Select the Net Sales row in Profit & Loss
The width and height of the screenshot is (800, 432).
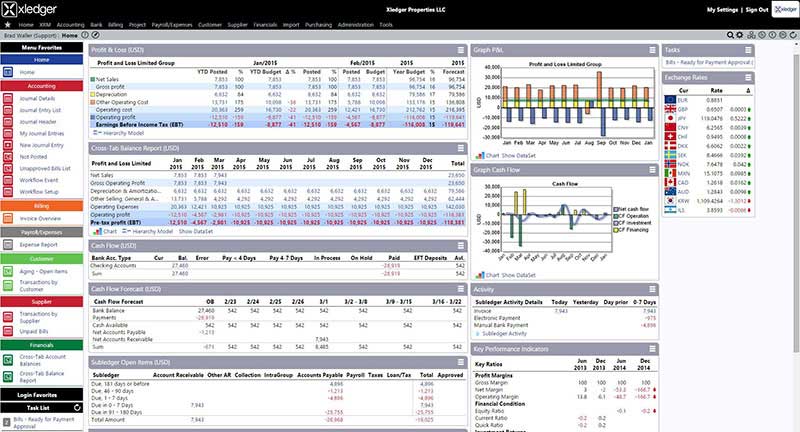pos(278,79)
